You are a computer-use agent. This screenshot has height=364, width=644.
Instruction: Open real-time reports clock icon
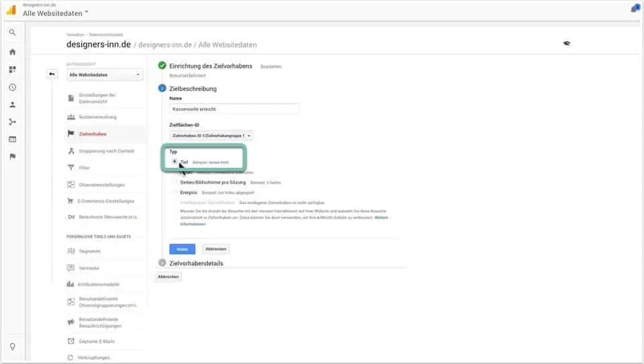point(12,87)
